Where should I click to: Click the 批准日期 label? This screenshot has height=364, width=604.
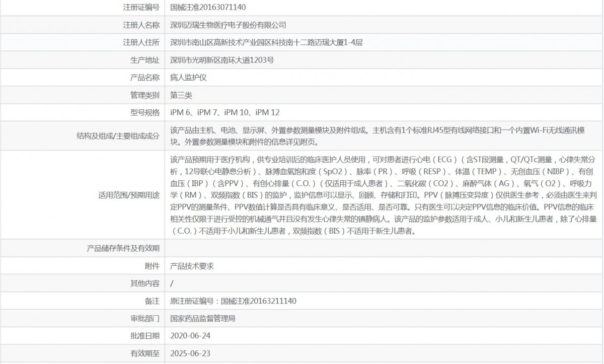pyautogui.click(x=145, y=336)
